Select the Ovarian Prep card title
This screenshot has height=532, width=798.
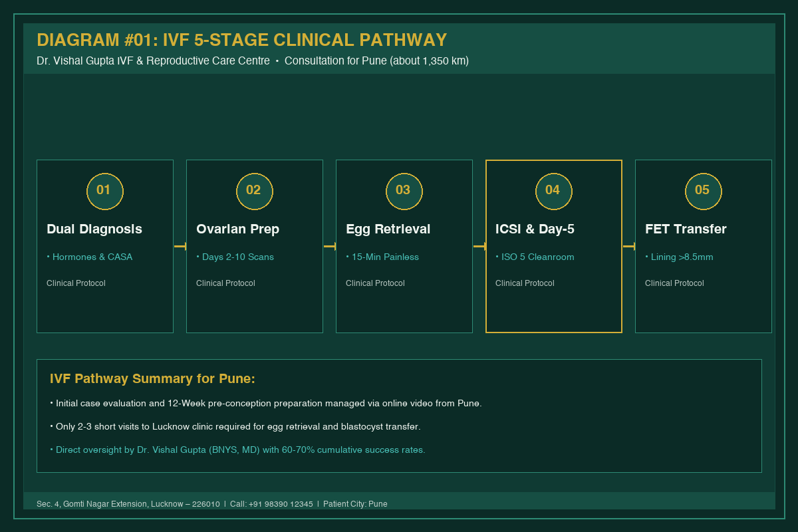(x=237, y=229)
